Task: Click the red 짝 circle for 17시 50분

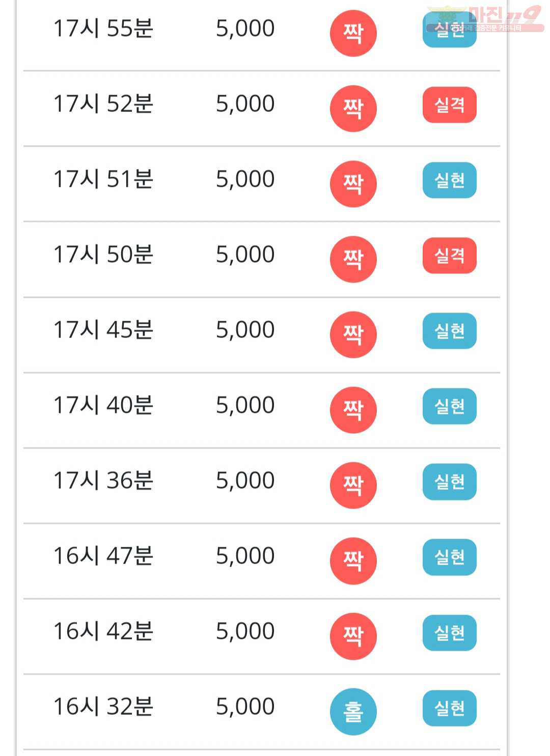Action: [x=353, y=259]
